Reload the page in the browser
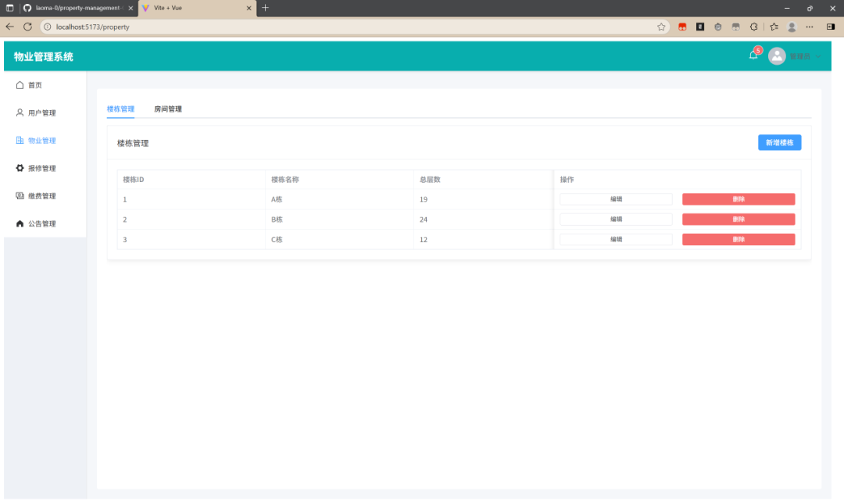 click(x=27, y=27)
